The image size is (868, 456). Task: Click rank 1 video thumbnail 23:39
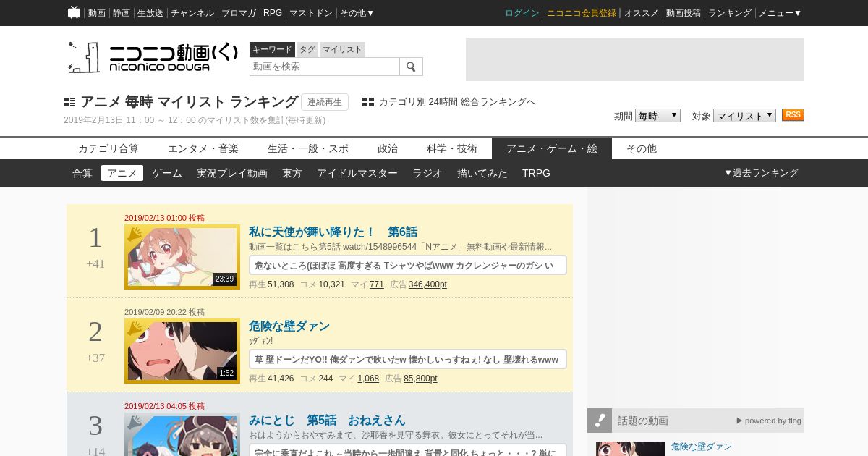click(182, 257)
